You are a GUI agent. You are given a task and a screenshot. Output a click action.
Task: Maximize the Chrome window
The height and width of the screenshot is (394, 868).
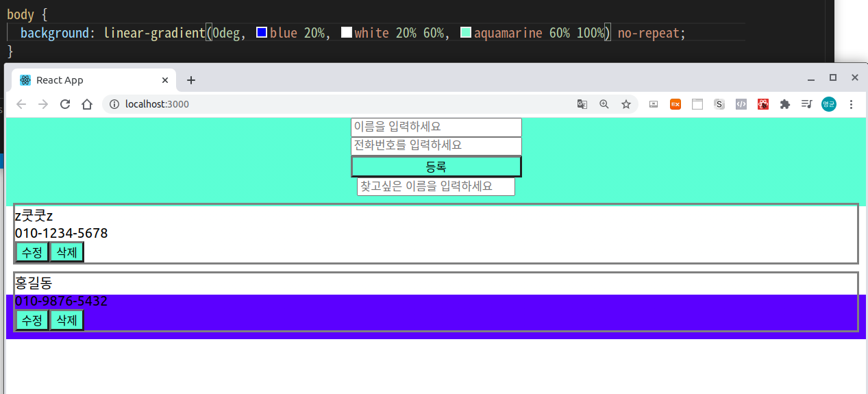coord(833,78)
